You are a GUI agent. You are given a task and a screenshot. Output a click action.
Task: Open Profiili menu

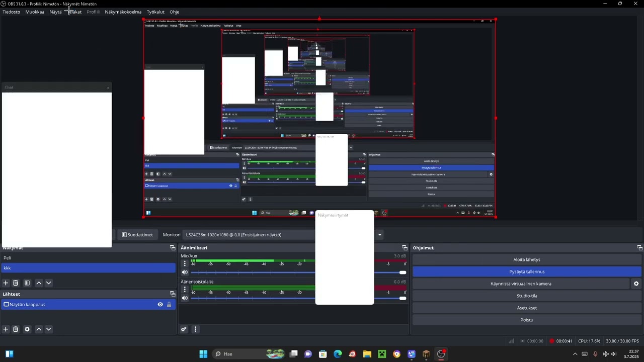coord(93,12)
